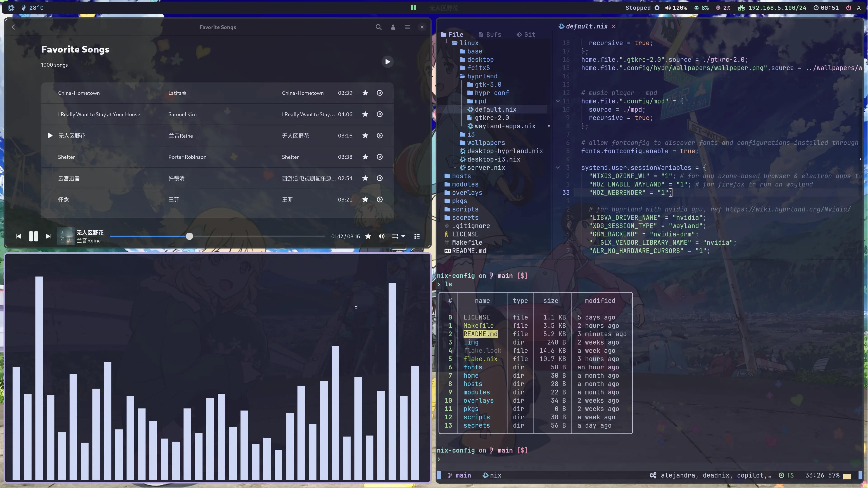
Task: Open the play queue list icon
Action: coord(417,236)
